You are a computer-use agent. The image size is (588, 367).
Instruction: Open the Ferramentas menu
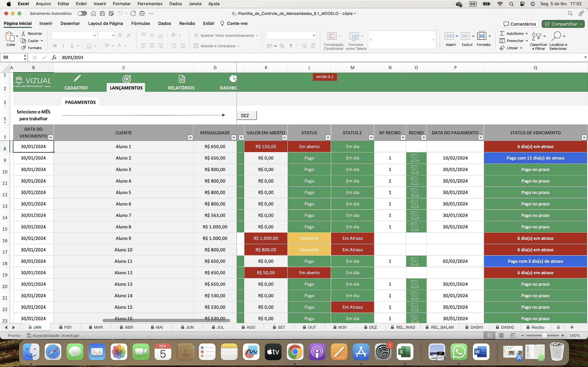[x=150, y=4]
